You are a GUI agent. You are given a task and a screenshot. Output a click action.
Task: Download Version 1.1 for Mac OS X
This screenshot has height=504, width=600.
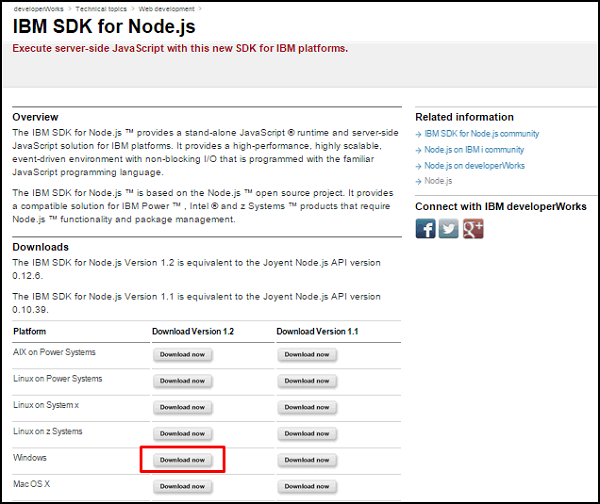(307, 486)
